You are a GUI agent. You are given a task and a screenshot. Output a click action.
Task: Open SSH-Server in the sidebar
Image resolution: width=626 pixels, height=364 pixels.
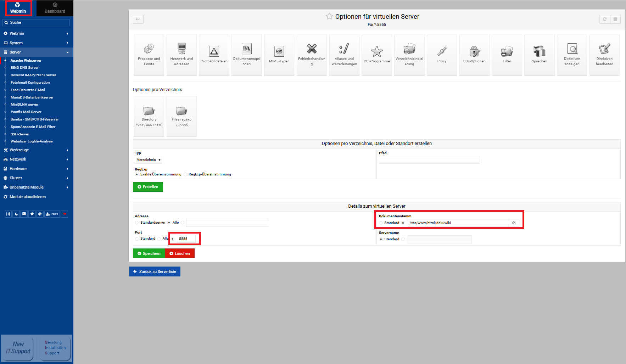tap(20, 134)
